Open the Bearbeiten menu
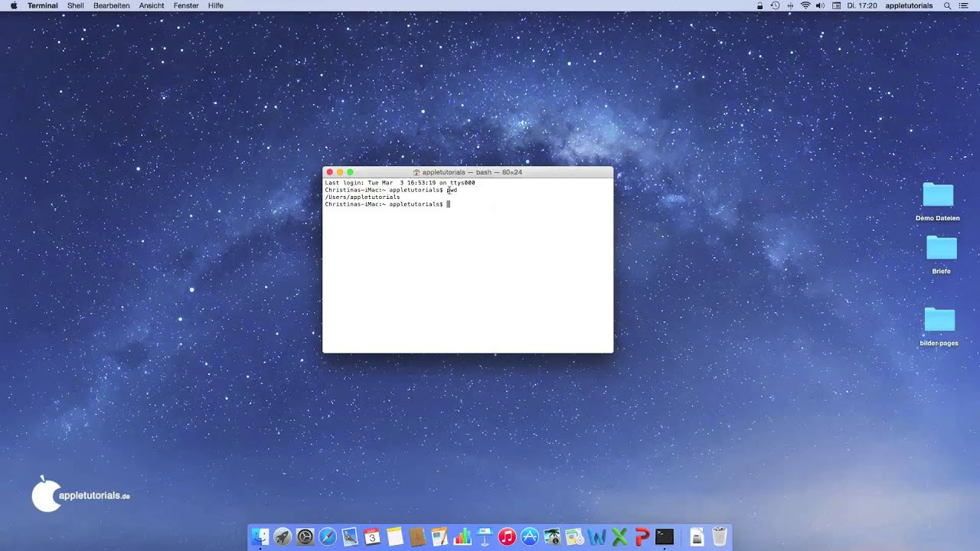Screen dimensions: 980x551 (x=112, y=5)
